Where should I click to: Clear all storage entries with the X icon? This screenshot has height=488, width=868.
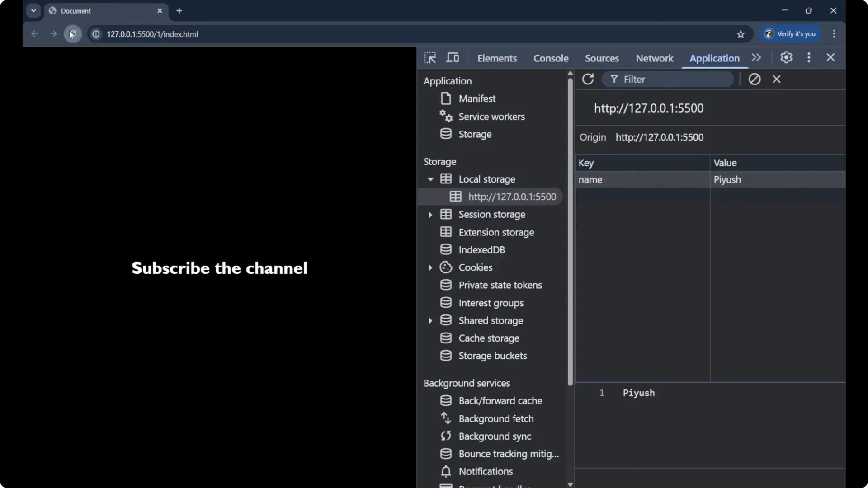777,79
